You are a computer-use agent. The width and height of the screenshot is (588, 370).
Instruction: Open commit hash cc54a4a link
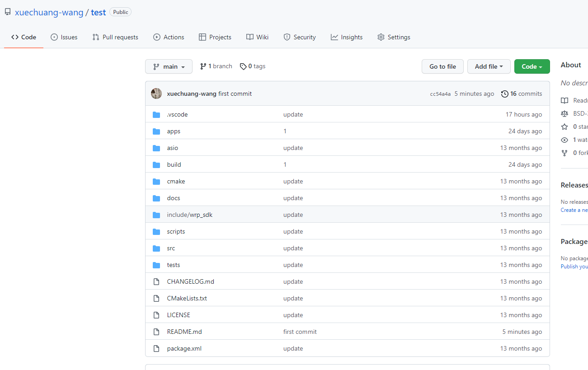click(x=440, y=94)
